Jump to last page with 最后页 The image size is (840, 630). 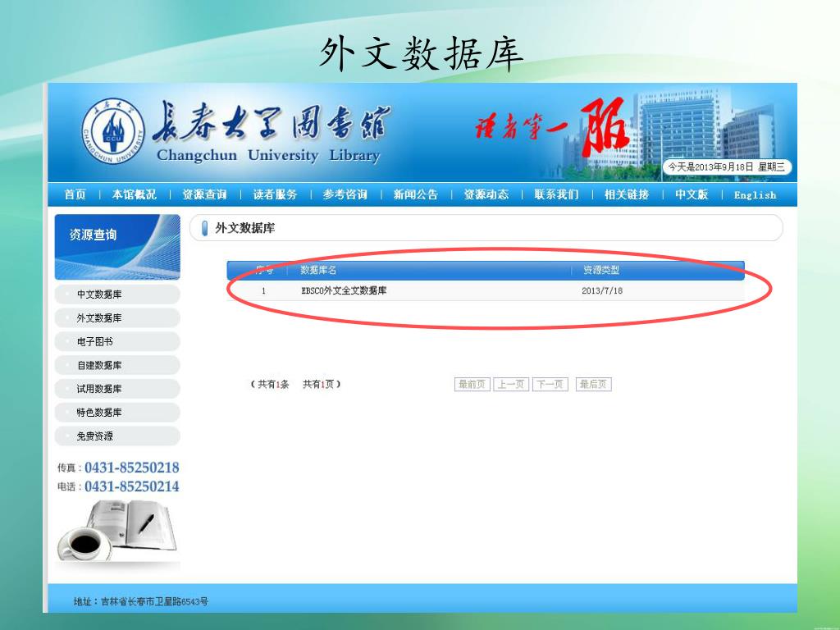coord(594,384)
